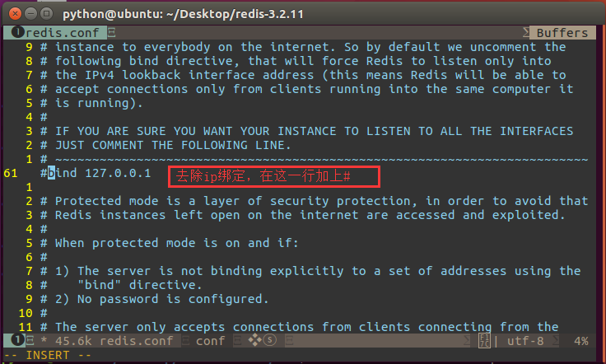Viewport: 606px width, 364px height.
Task: Click the diamond cluster icon in statusline
Action: tap(254, 340)
